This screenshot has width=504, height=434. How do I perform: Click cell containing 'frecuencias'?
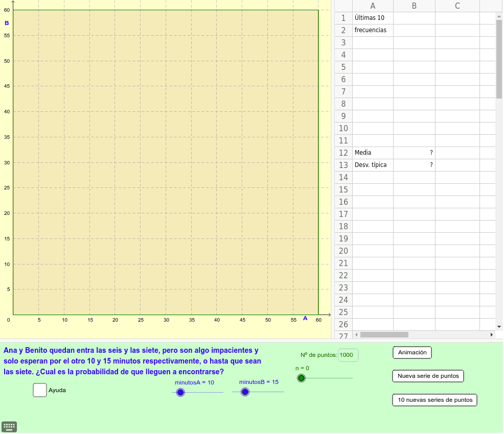373,30
